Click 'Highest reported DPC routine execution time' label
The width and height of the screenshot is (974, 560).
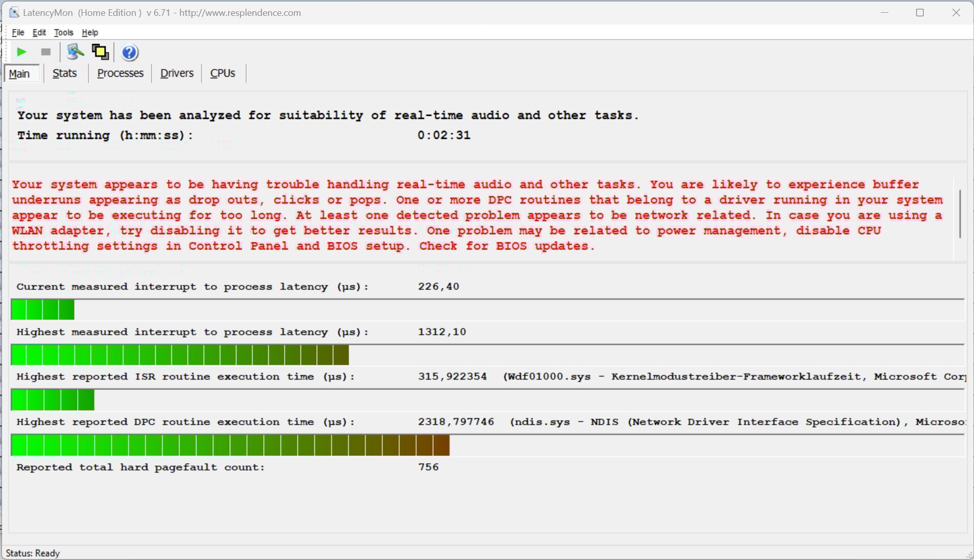tap(186, 422)
